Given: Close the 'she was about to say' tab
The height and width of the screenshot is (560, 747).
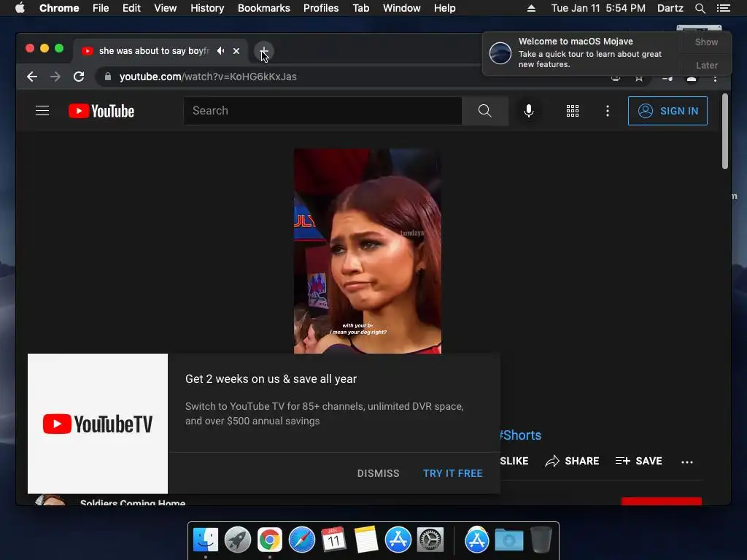Looking at the screenshot, I should [x=236, y=50].
